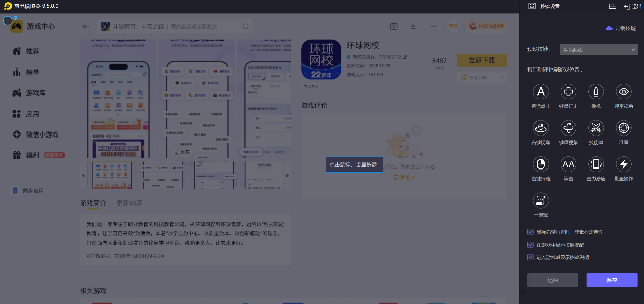Open the 预设按键 默认配置 dropdown

click(599, 49)
